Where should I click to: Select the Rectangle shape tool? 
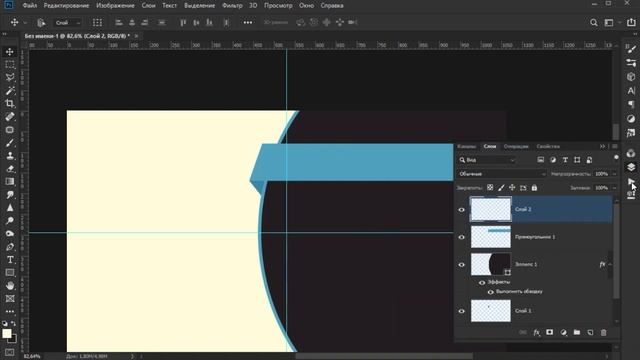point(10,273)
